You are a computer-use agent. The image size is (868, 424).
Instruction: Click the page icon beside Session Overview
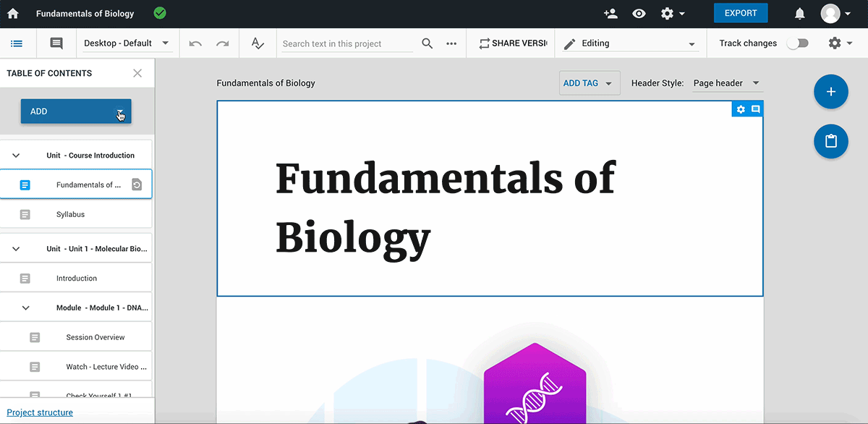pyautogui.click(x=35, y=338)
